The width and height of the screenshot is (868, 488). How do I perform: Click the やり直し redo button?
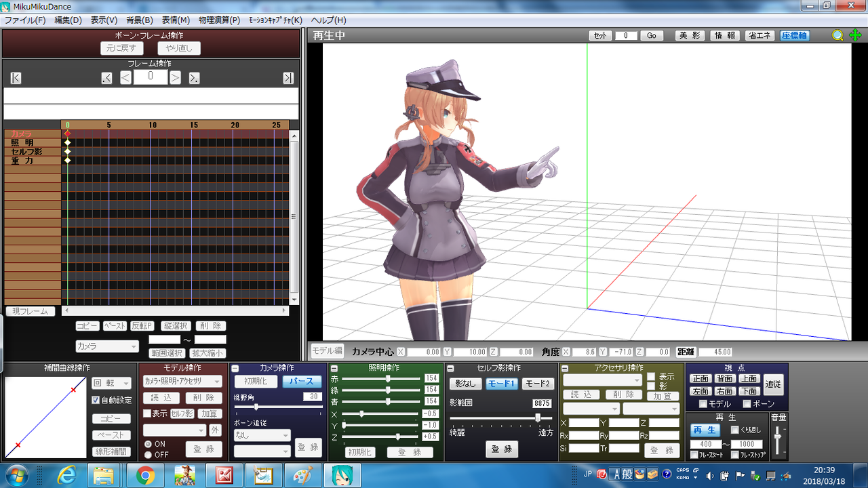click(179, 48)
